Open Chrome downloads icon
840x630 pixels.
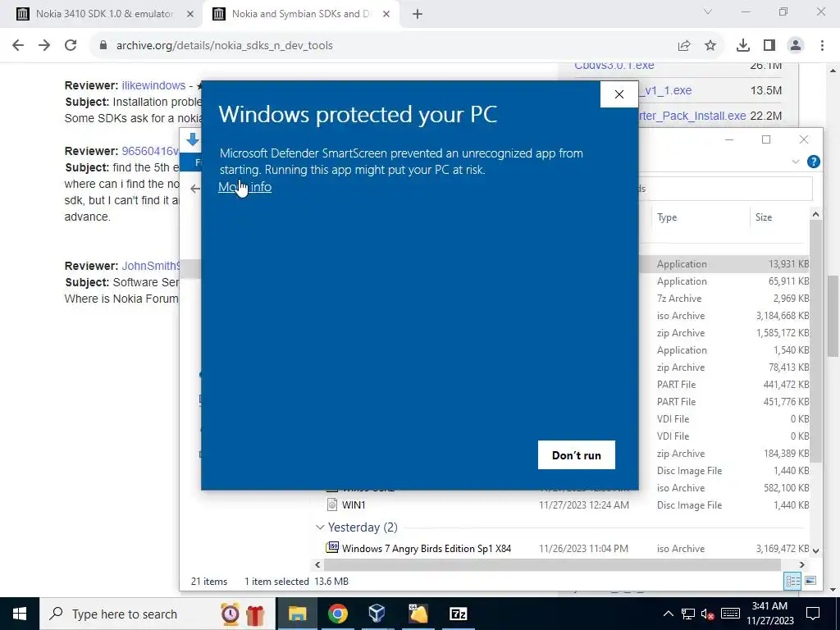(743, 46)
